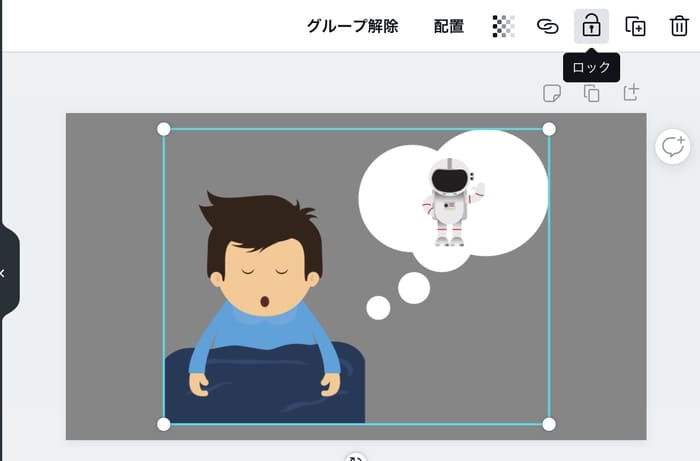Delete selection with the trash icon

[679, 26]
